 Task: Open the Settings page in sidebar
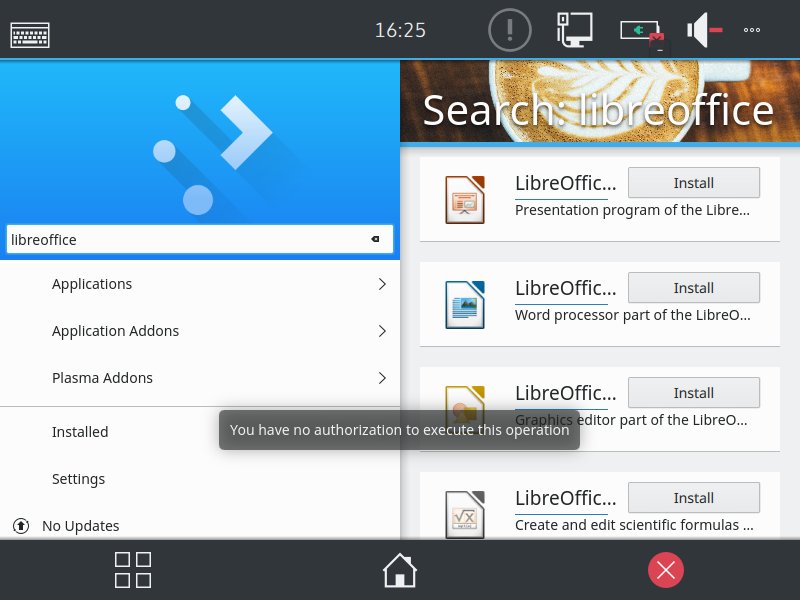point(78,479)
